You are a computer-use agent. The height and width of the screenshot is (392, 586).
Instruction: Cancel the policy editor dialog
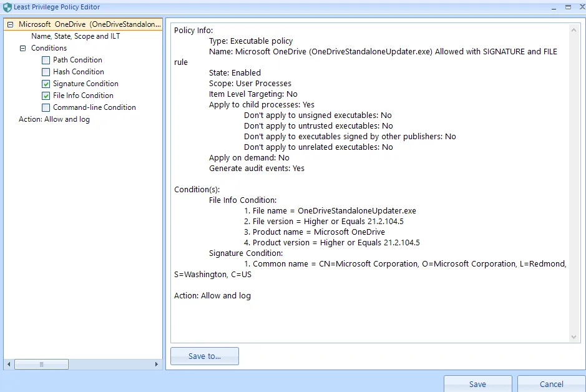pyautogui.click(x=551, y=384)
